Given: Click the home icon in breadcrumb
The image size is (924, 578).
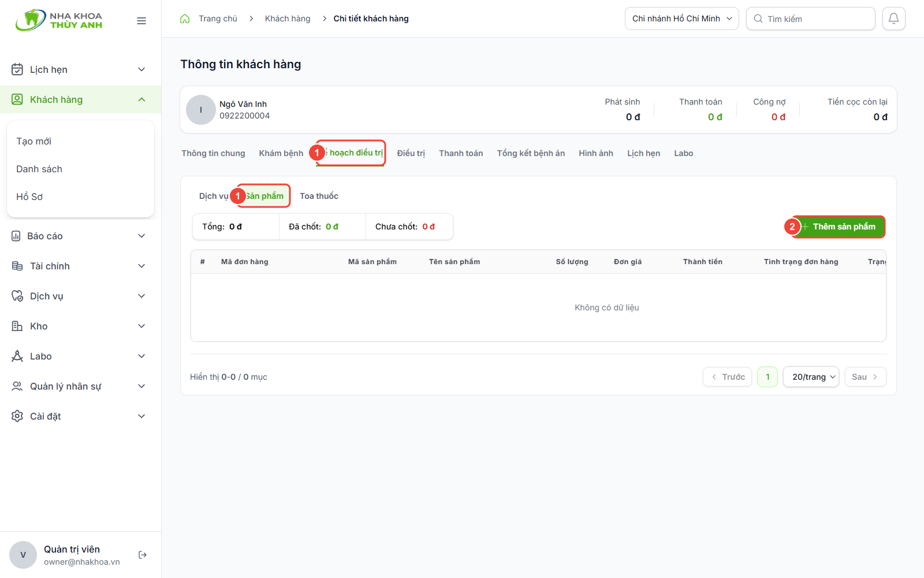Looking at the screenshot, I should coord(185,18).
